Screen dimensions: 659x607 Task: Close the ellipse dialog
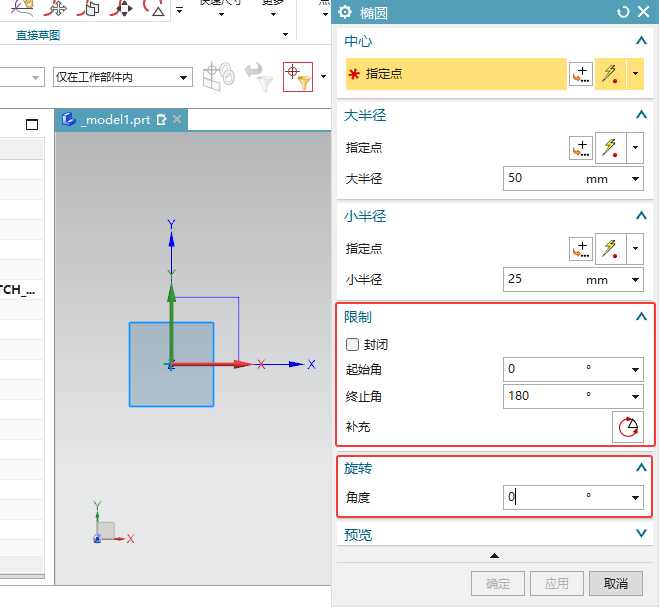643,11
